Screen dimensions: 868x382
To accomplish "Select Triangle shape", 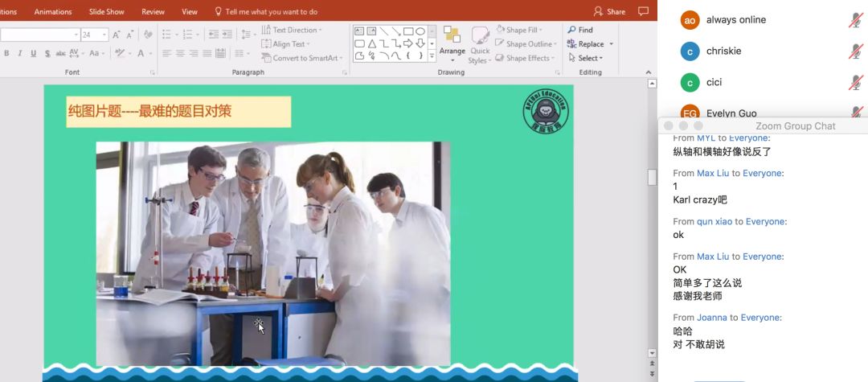I will point(371,43).
